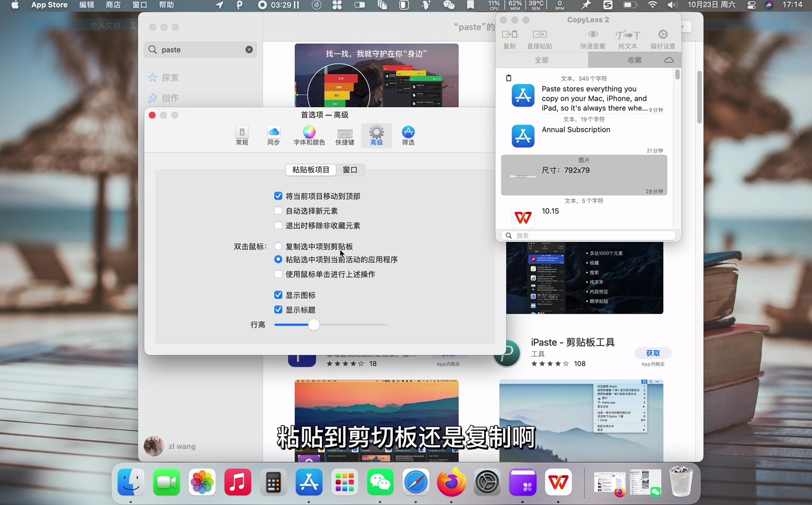Toggle 将当前项目移动到顶部 checkbox

[x=278, y=196]
